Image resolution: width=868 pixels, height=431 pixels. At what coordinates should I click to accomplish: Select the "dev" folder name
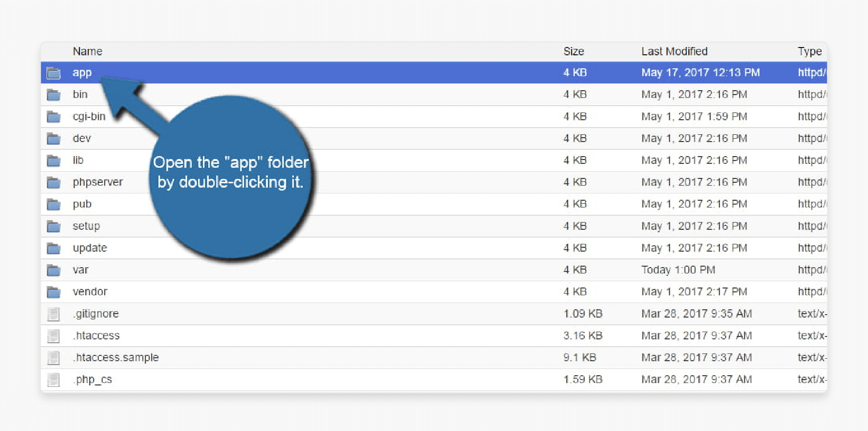point(81,138)
